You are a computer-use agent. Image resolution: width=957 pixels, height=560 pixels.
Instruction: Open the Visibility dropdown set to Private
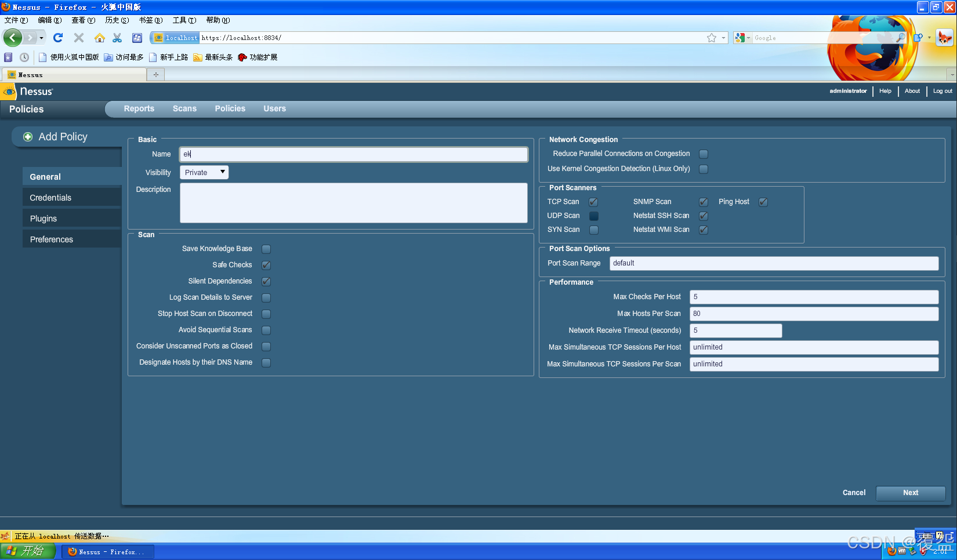(204, 172)
